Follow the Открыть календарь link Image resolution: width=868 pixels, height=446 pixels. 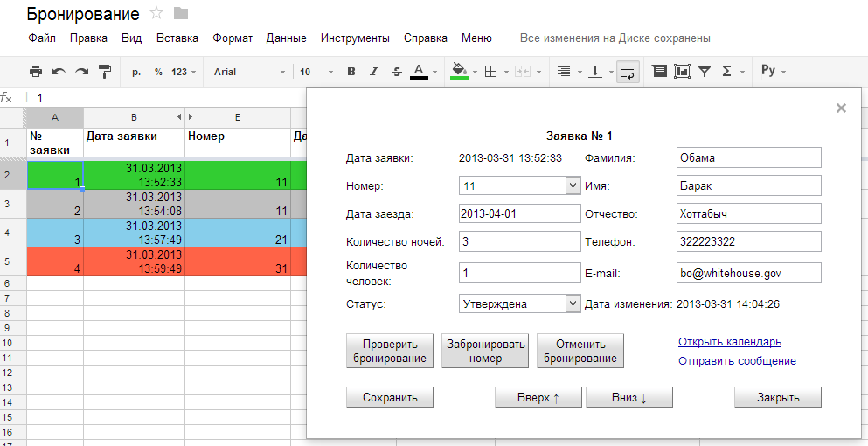click(x=729, y=342)
